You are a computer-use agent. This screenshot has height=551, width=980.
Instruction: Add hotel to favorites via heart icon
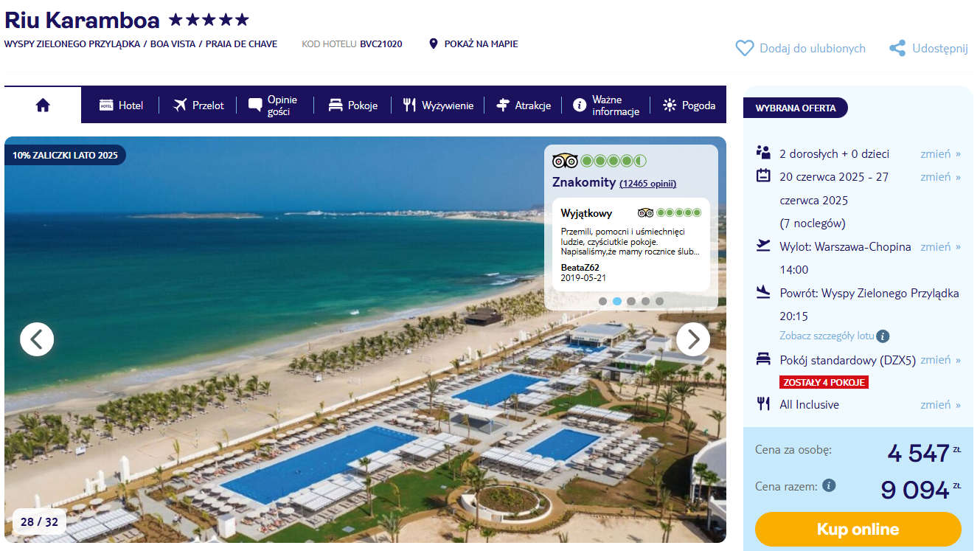pyautogui.click(x=744, y=48)
